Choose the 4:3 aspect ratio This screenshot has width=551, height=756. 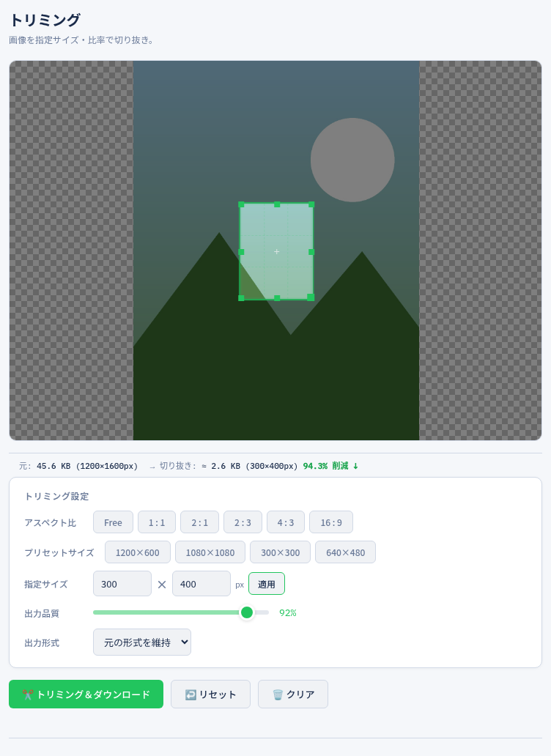(285, 522)
